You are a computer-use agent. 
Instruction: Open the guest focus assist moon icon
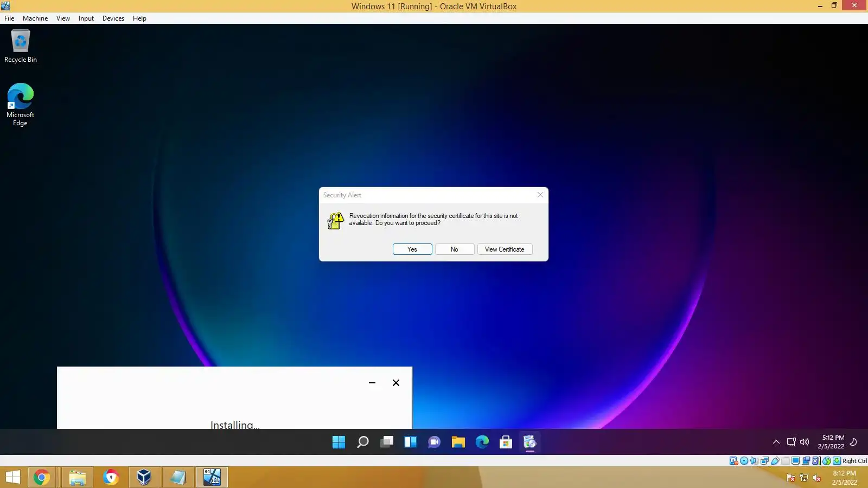[x=853, y=442]
